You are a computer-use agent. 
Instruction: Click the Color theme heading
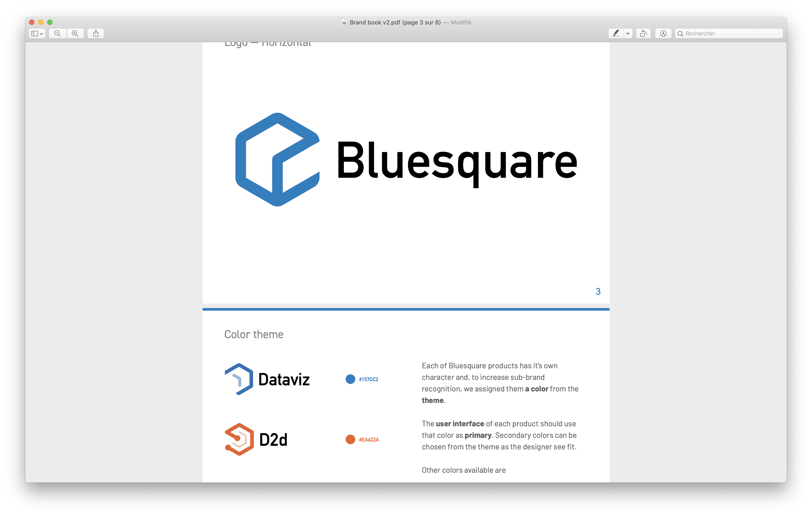click(254, 334)
